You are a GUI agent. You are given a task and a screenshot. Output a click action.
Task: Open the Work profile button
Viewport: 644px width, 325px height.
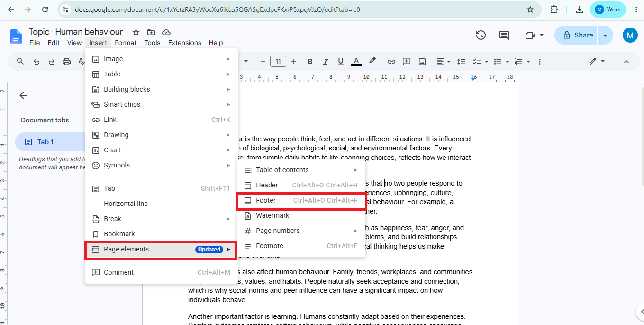click(608, 9)
